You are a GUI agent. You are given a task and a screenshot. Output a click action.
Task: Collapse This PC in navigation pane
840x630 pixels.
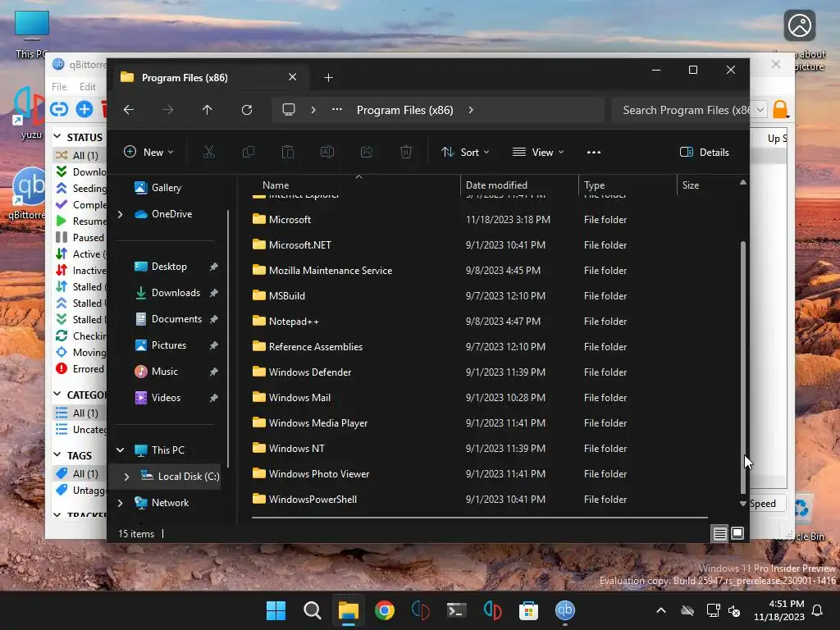(120, 450)
